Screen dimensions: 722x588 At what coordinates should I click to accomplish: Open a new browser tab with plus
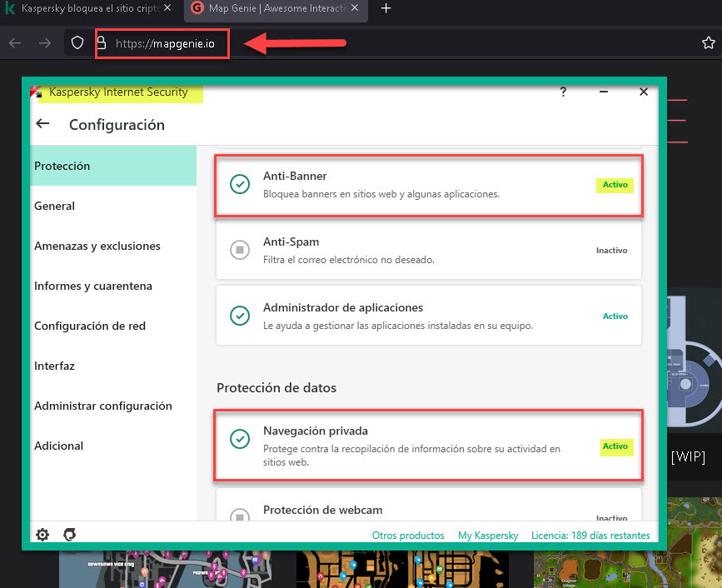386,8
